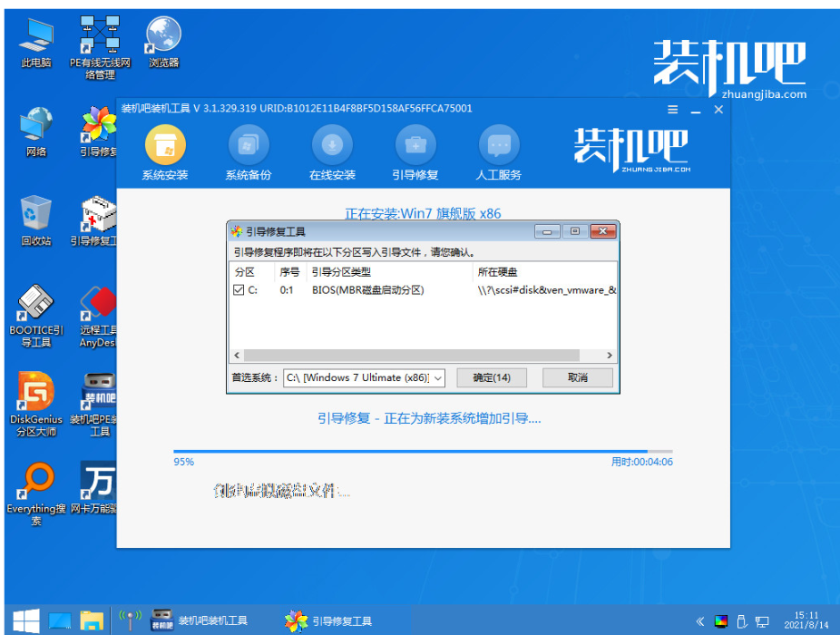
Task: Open the 装机吧装机工具 hamburger menu
Action: (x=673, y=110)
